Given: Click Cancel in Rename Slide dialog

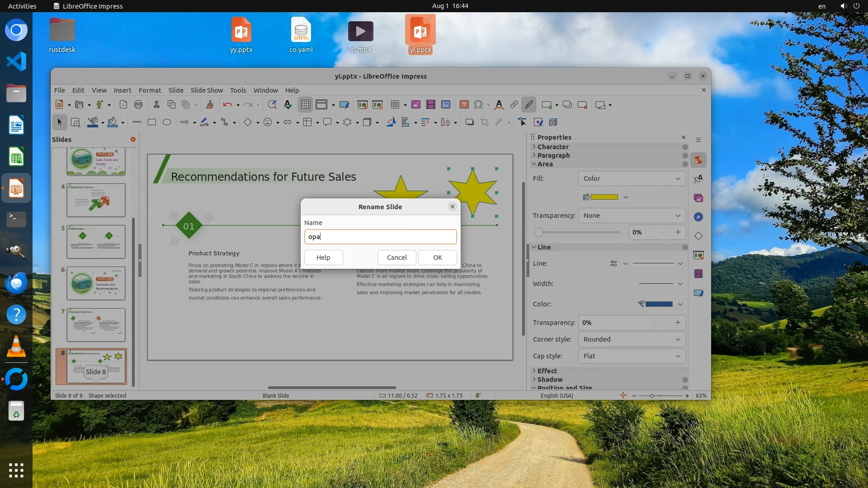Looking at the screenshot, I should tap(396, 258).
